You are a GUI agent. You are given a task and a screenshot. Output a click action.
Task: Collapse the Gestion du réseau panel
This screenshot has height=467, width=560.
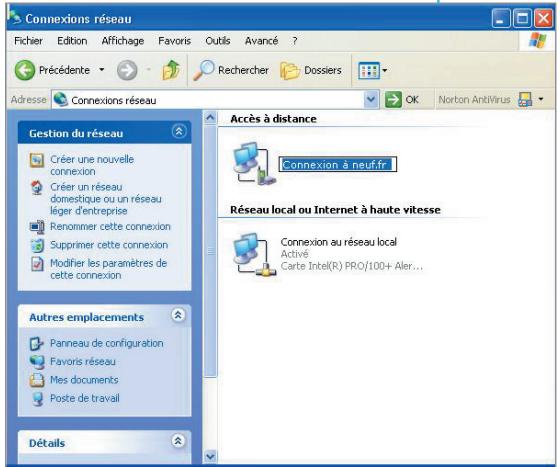tap(179, 131)
